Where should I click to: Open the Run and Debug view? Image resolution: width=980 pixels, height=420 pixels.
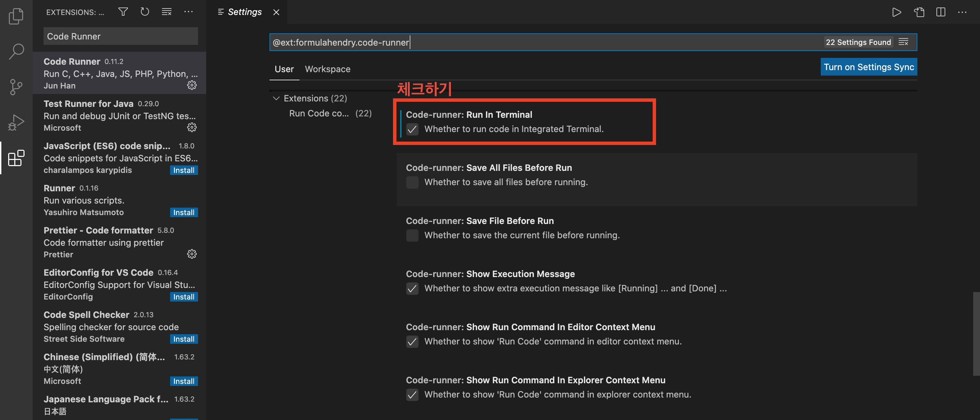pos(16,123)
